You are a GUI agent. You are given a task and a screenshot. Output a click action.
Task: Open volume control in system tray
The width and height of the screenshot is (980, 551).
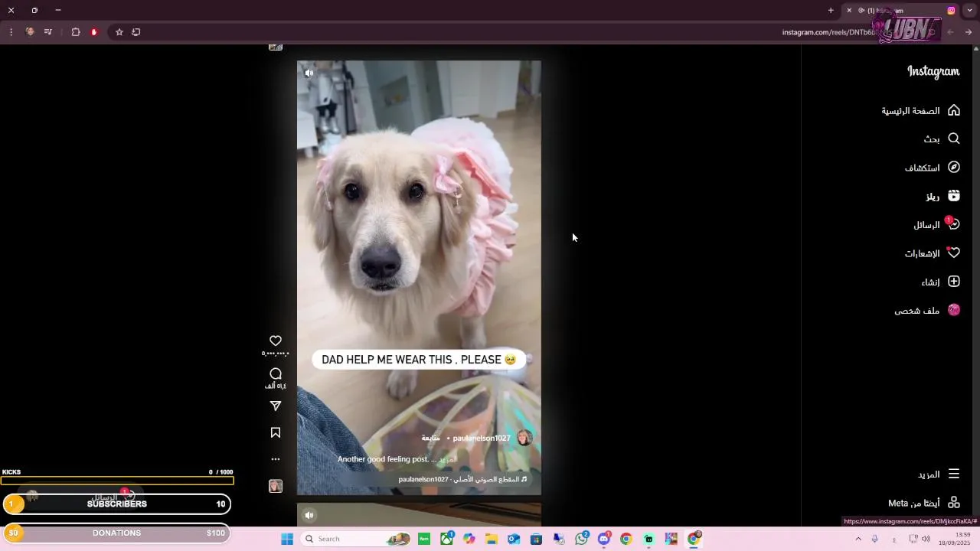926,539
